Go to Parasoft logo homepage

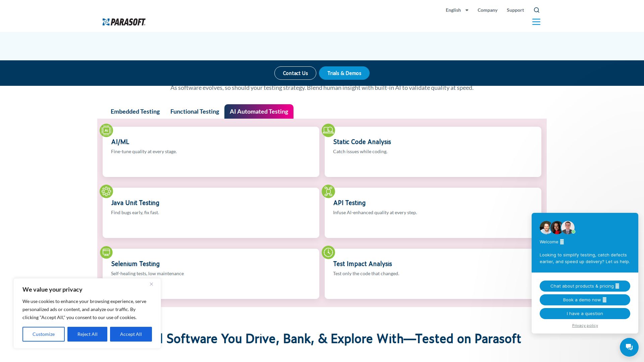pyautogui.click(x=124, y=22)
